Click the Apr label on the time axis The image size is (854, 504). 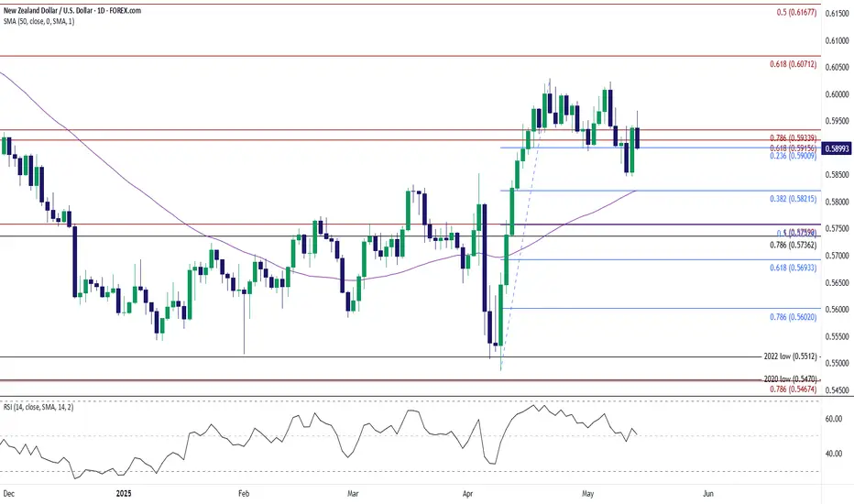(467, 494)
